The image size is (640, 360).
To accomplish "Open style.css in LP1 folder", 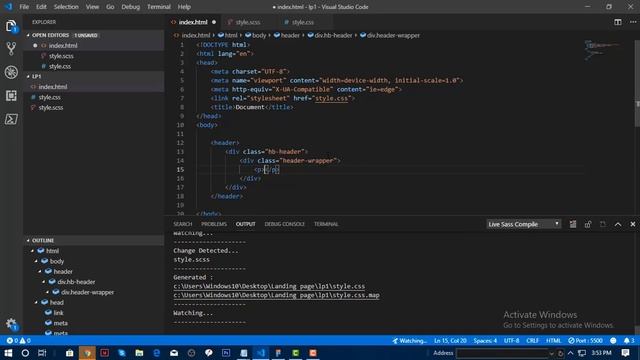I will point(49,97).
